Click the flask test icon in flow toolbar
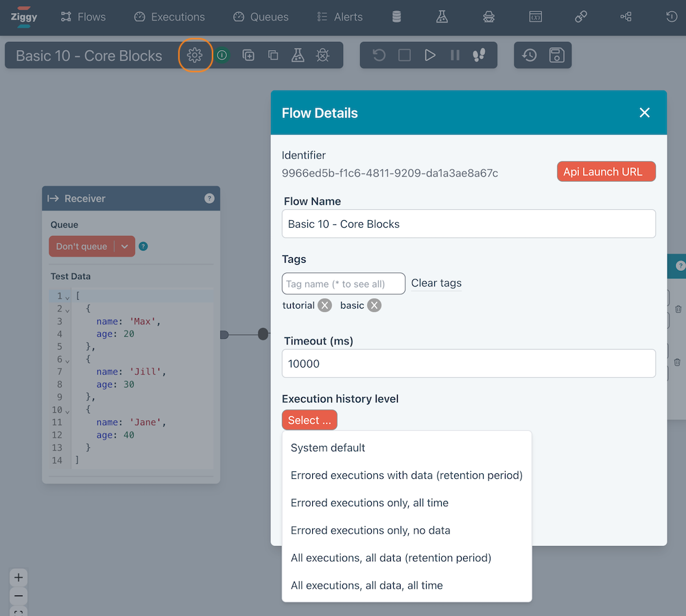 (298, 56)
